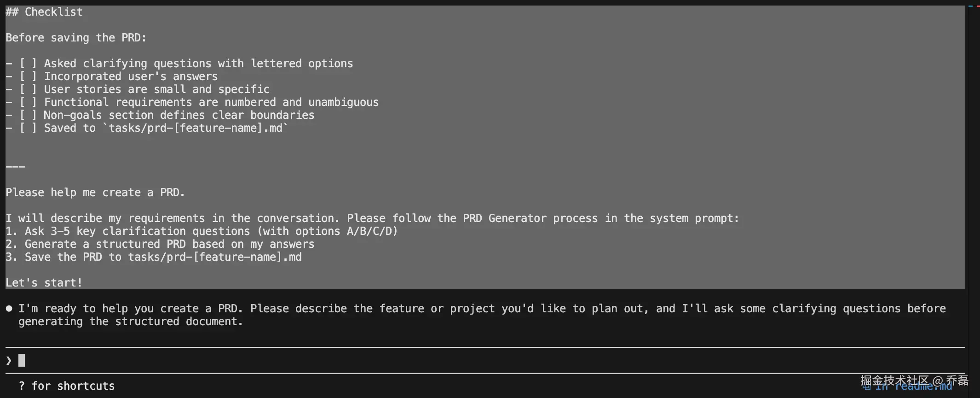
Task: Click the "## Checklist" heading
Action: click(x=44, y=12)
